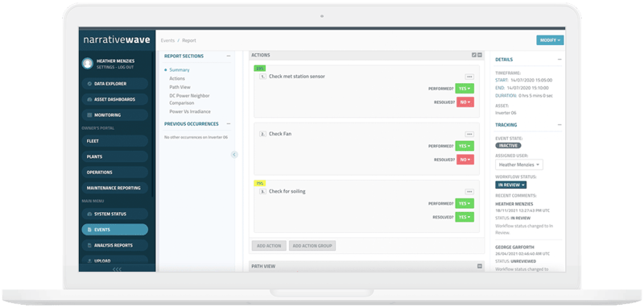Change Resolved for Check met station sensor
This screenshot has height=308, width=644.
[465, 102]
